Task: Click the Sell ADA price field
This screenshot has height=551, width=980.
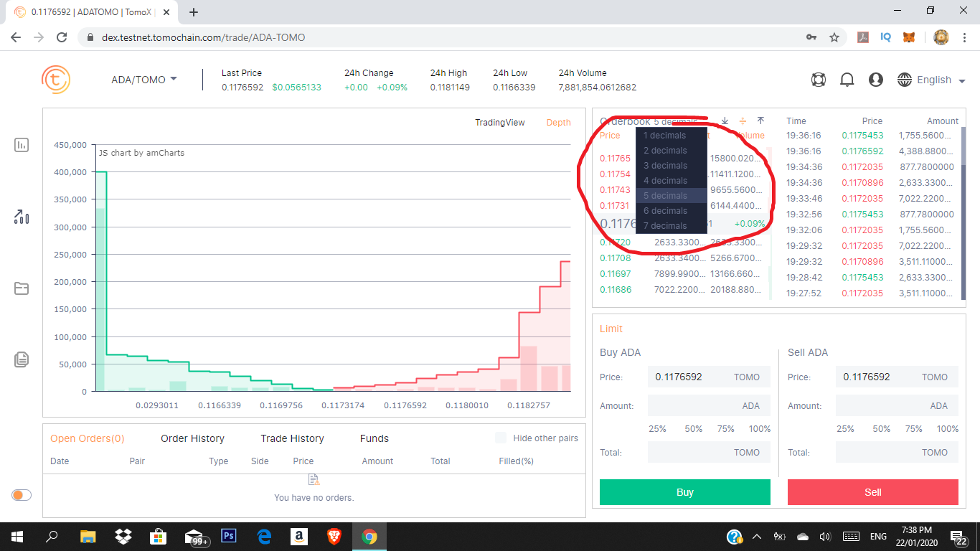Action: click(x=897, y=377)
